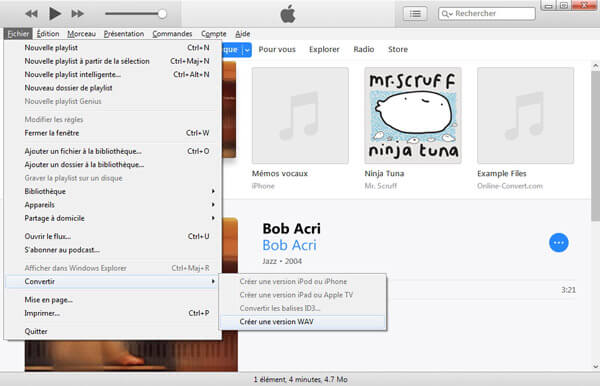Select Ajouter un dossier à la bibliothèque...
Image resolution: width=600 pixels, height=386 pixels.
tap(112, 165)
